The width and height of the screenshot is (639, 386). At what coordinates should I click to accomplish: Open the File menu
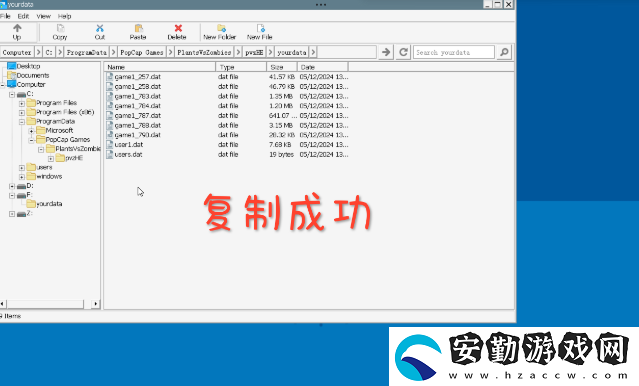5,16
